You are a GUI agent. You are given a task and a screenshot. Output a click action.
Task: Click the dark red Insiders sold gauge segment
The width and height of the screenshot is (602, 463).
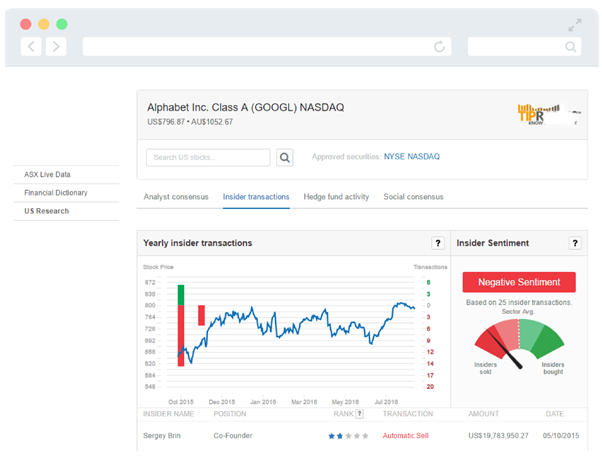(x=490, y=343)
